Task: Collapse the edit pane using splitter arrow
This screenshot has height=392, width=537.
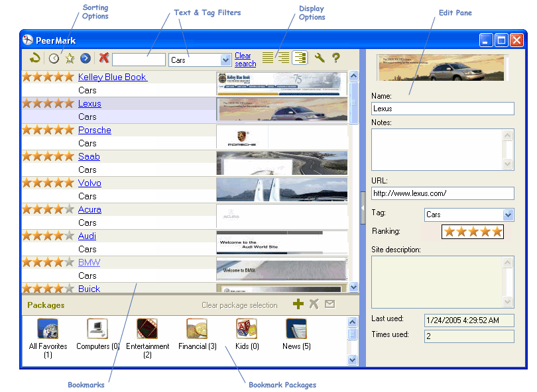Action: coord(363,208)
